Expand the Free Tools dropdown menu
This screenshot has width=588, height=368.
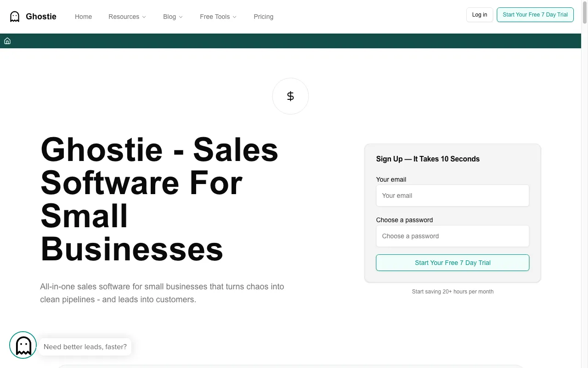click(x=218, y=17)
